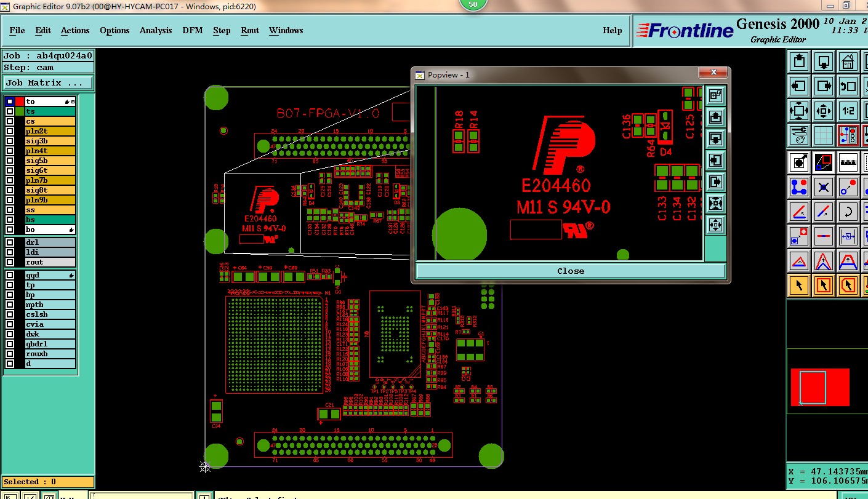The height and width of the screenshot is (499, 868).
Task: Click the zoom out contracting arrows icon
Action: [x=823, y=110]
